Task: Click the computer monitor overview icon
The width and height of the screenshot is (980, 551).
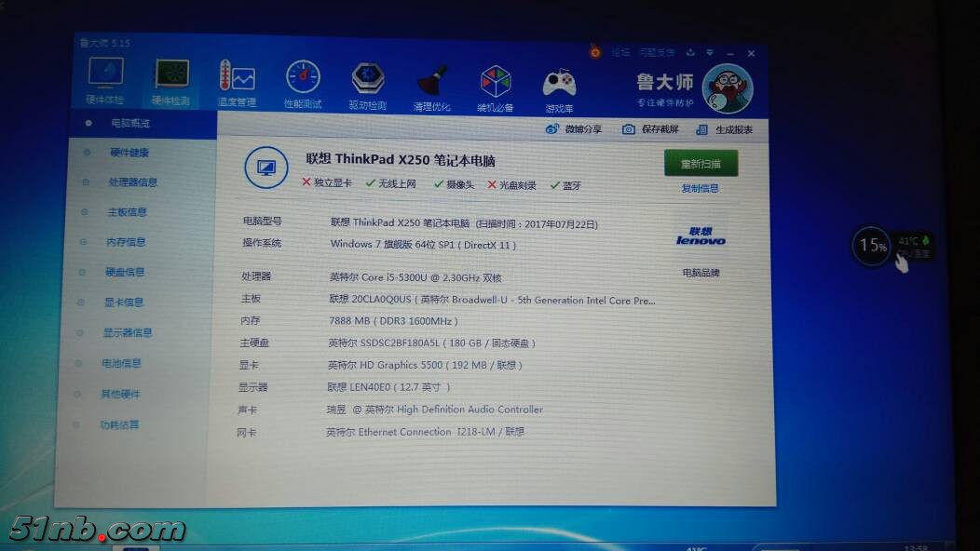Action: click(x=266, y=168)
